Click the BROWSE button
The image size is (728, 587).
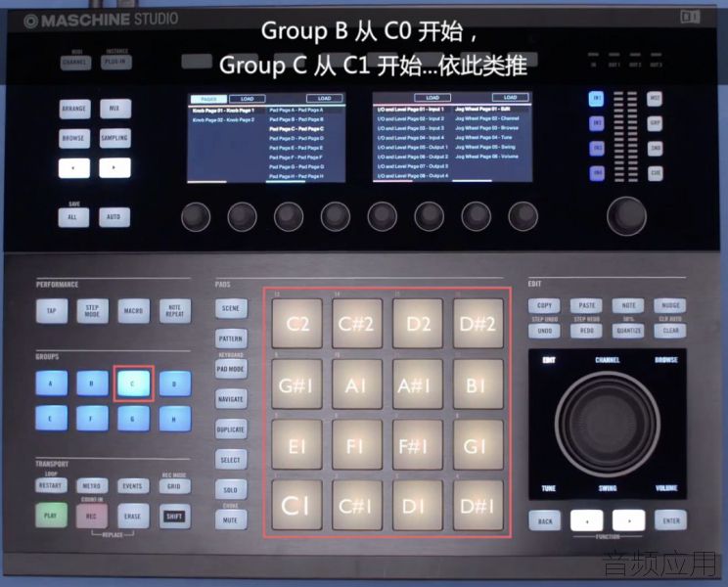click(x=74, y=138)
